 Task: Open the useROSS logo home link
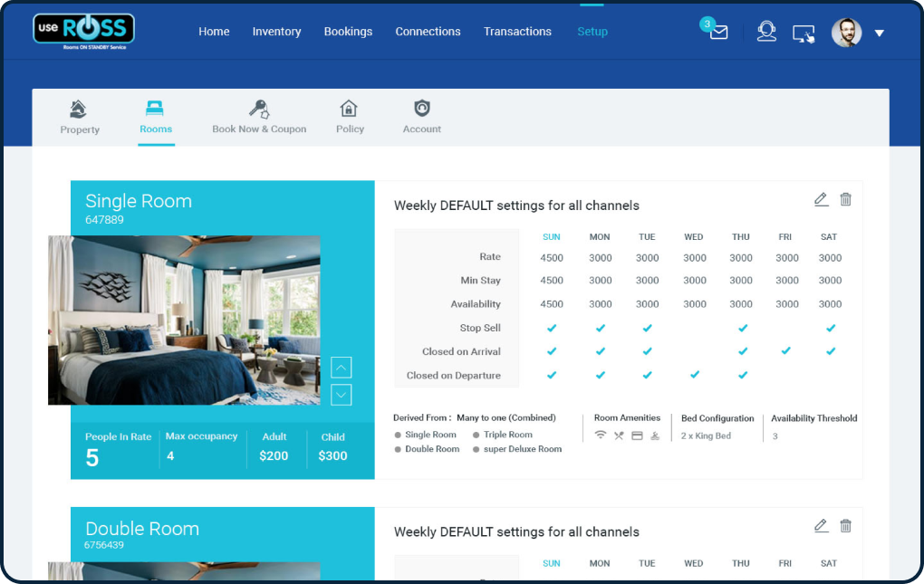(83, 31)
